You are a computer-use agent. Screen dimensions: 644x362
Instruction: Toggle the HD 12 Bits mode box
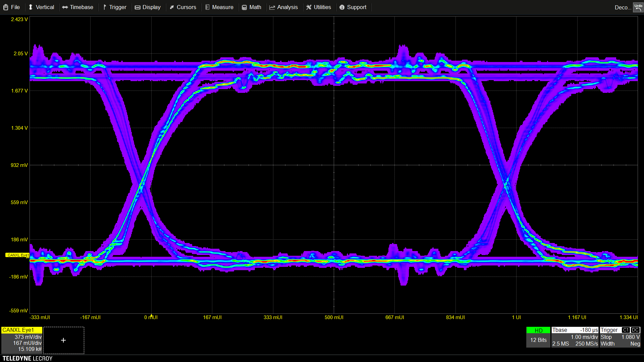point(538,337)
